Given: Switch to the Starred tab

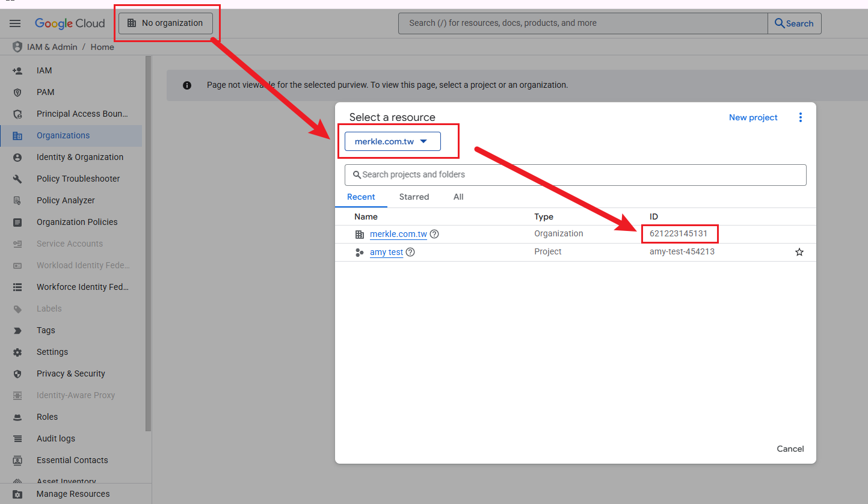Looking at the screenshot, I should pyautogui.click(x=414, y=197).
